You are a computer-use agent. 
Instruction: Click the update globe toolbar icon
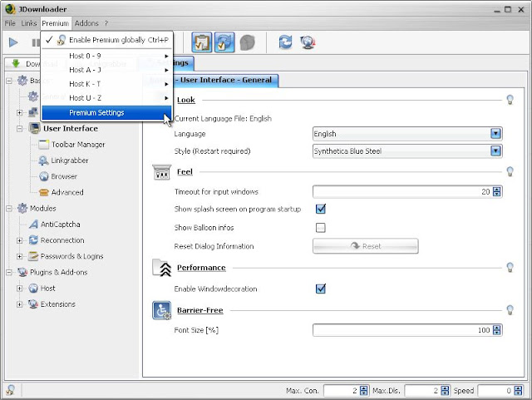click(308, 42)
